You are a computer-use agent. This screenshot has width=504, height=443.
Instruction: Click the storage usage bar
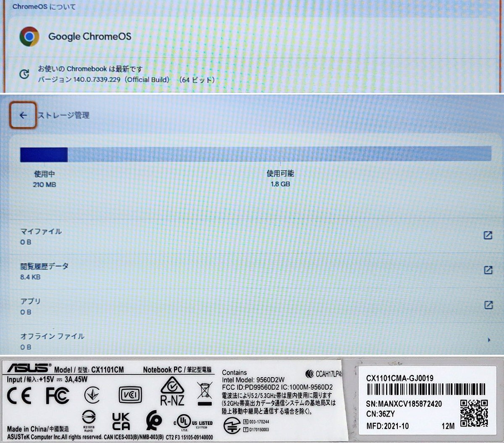[256, 154]
